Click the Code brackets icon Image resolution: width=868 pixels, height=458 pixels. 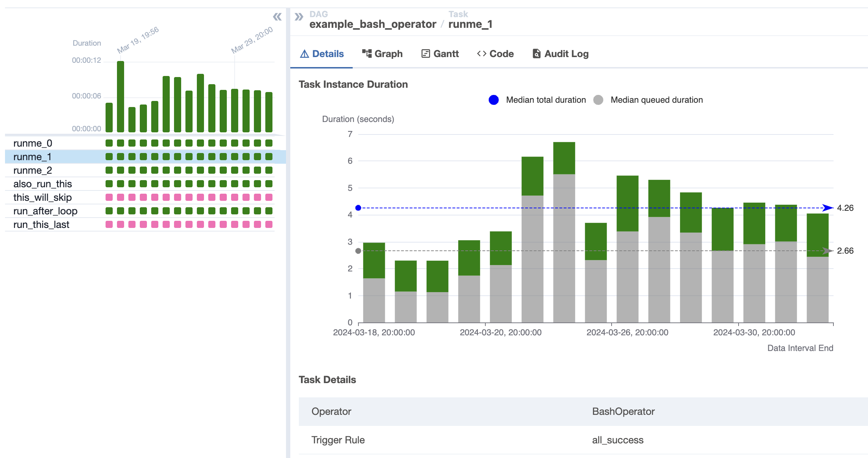pos(481,54)
